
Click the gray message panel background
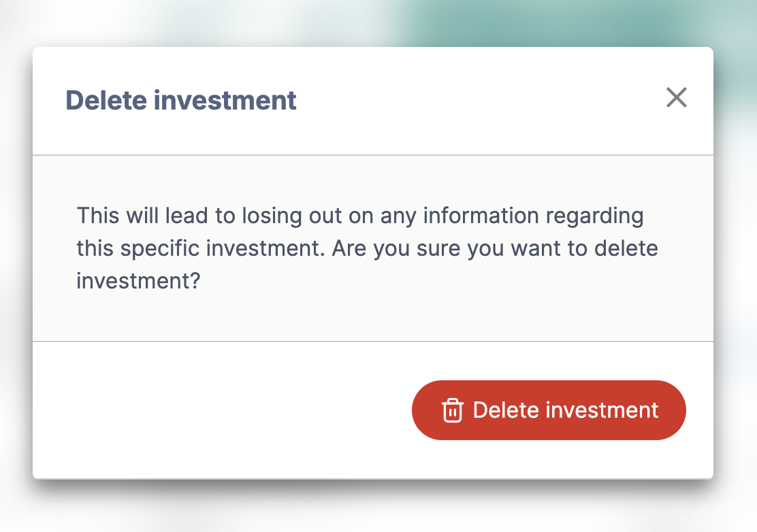372,318
